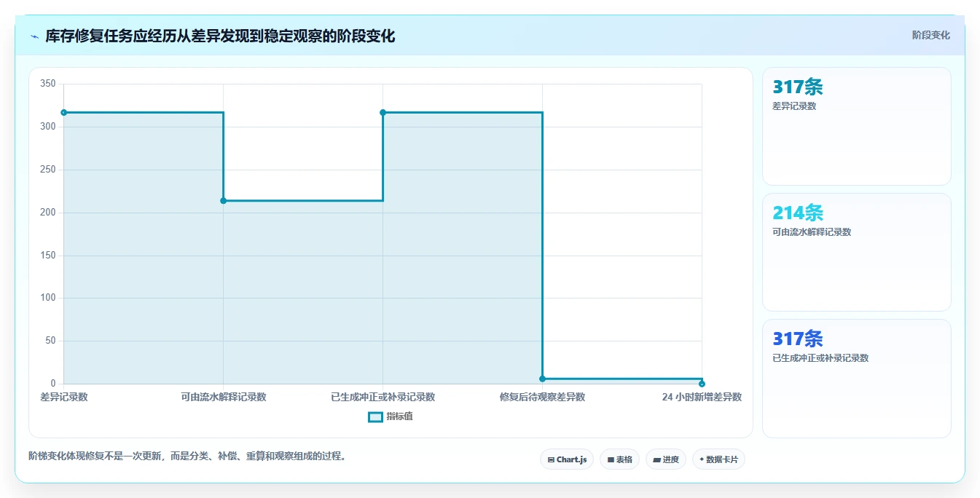This screenshot has height=498, width=980.
Task: Click the 已生成冲正或补录记录数 data point at 317
Action: tap(383, 112)
